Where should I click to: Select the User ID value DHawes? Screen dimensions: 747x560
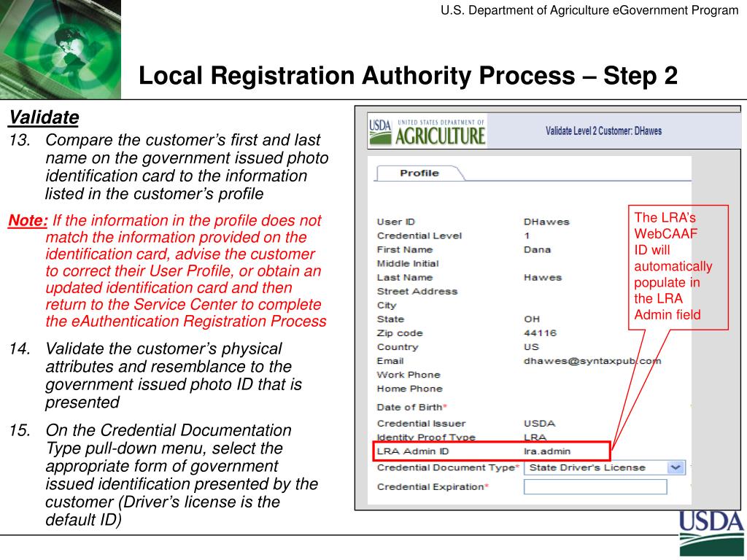click(x=546, y=222)
